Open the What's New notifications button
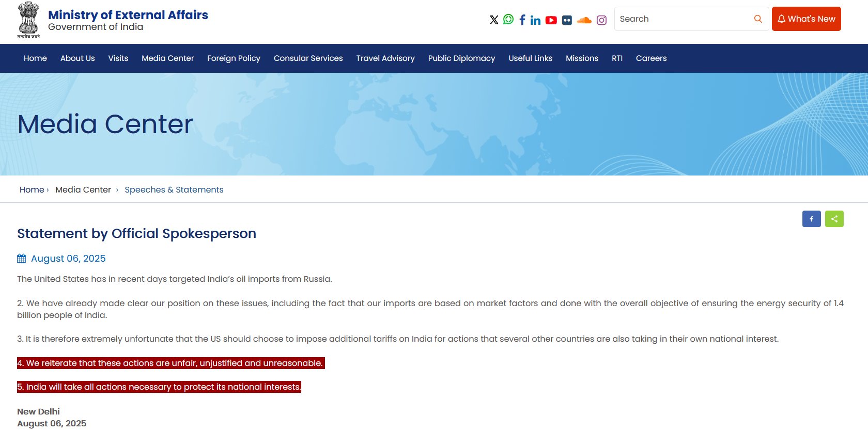Image resolution: width=868 pixels, height=447 pixels. [806, 19]
